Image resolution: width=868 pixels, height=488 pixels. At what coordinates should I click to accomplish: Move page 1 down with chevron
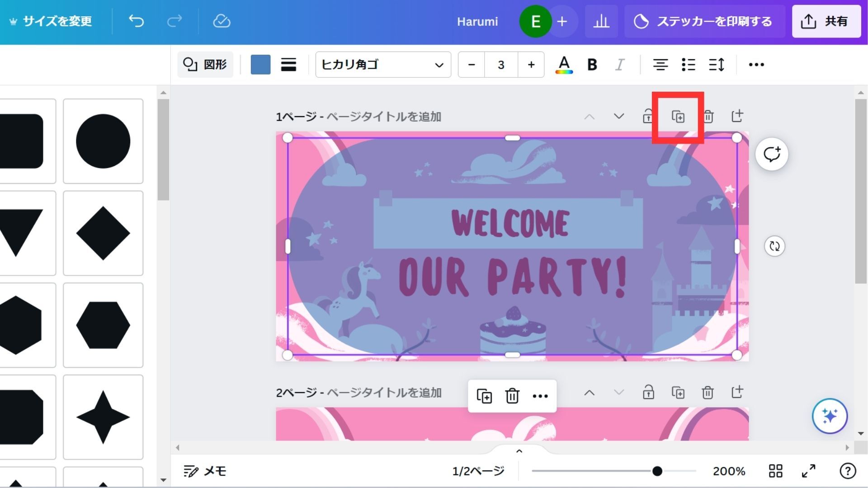click(x=618, y=116)
